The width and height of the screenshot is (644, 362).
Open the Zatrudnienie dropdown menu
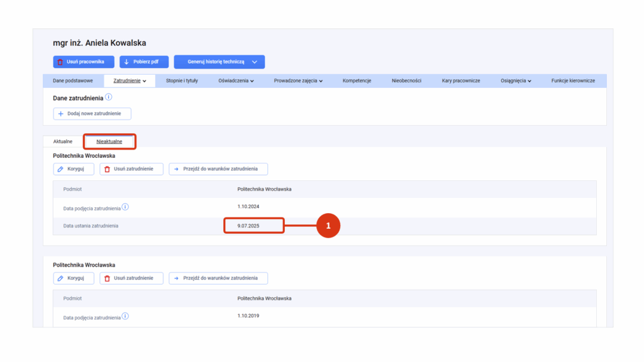[130, 81]
